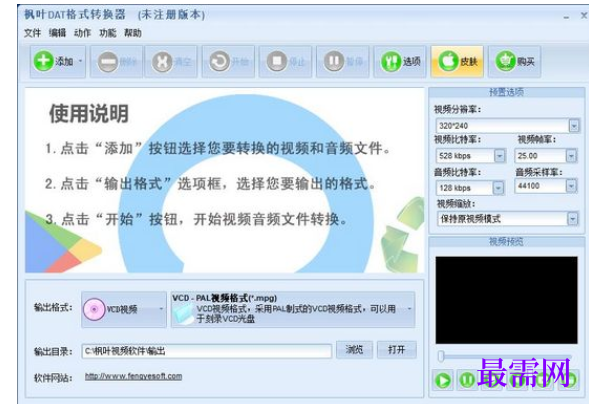Open the http://www.fengyesoft.com website link
Viewport: 589px width, 404px height.
(133, 376)
